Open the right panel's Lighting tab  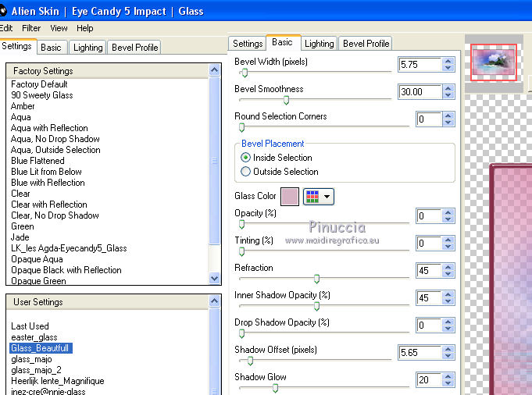(320, 44)
